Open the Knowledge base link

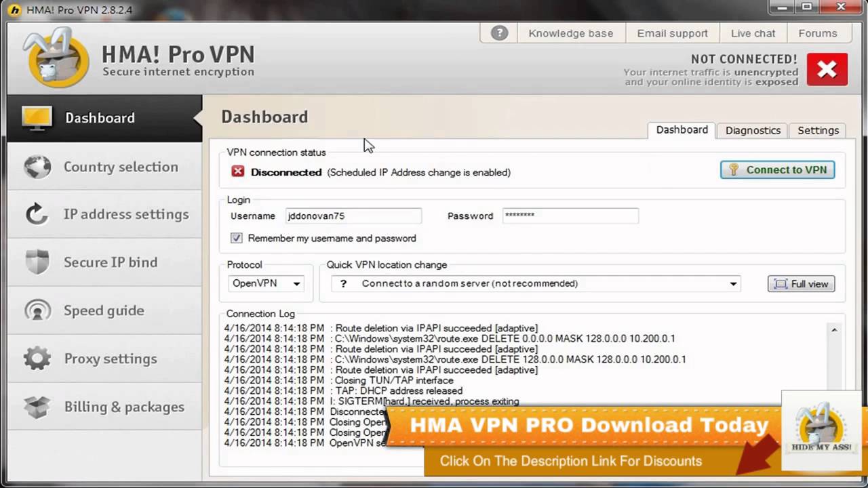[570, 33]
